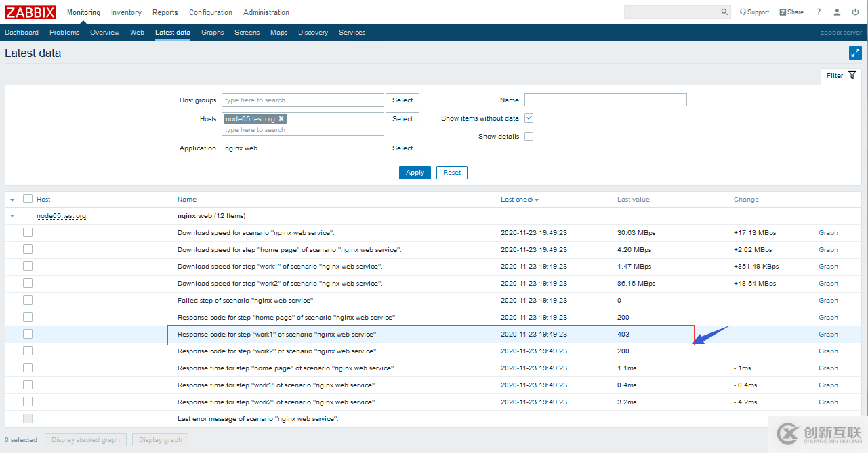Open the node05.test.org host link

tap(61, 216)
